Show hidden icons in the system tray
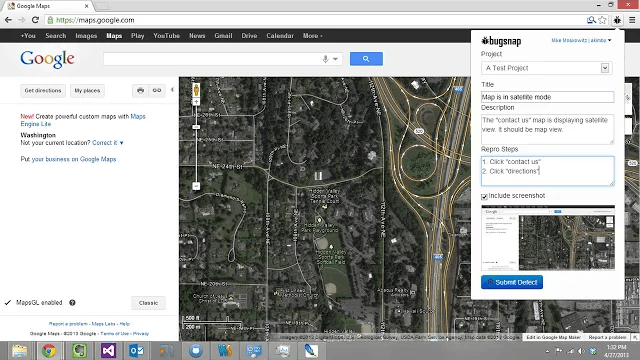640x360 pixels. (547, 351)
